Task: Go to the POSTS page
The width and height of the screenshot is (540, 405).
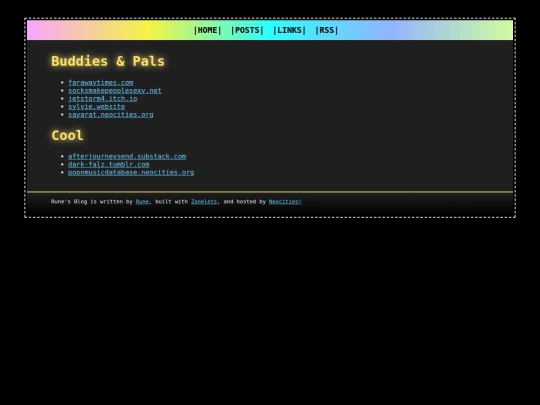Action: [247, 30]
